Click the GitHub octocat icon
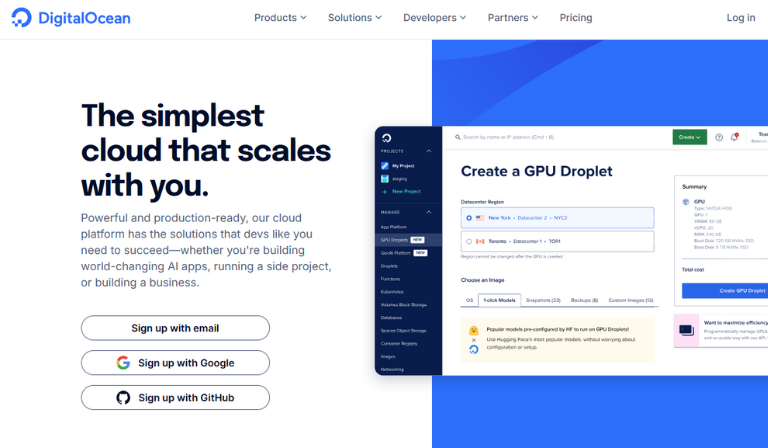This screenshot has height=448, width=768. point(123,398)
